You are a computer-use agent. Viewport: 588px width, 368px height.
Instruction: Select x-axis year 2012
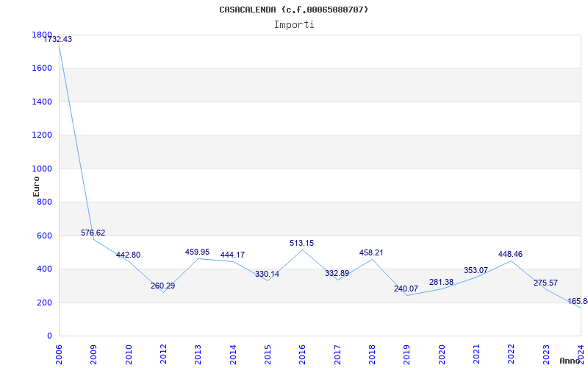pos(163,355)
